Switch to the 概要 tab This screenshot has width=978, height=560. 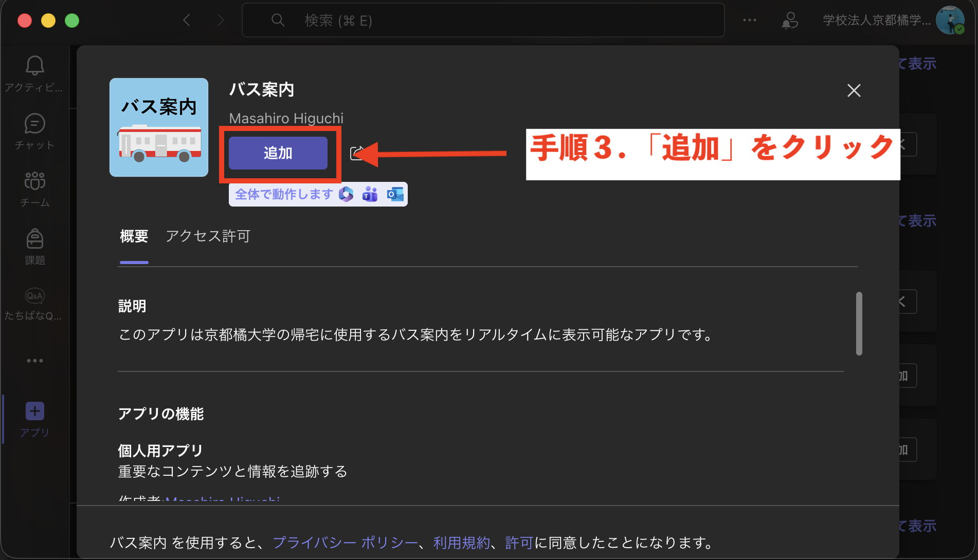pyautogui.click(x=134, y=236)
